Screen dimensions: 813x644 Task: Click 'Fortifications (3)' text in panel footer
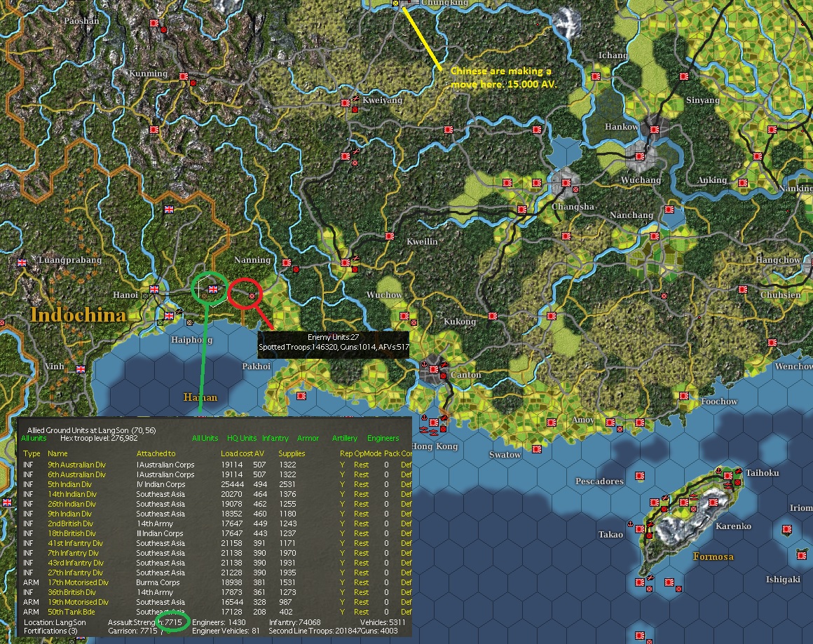(50, 631)
